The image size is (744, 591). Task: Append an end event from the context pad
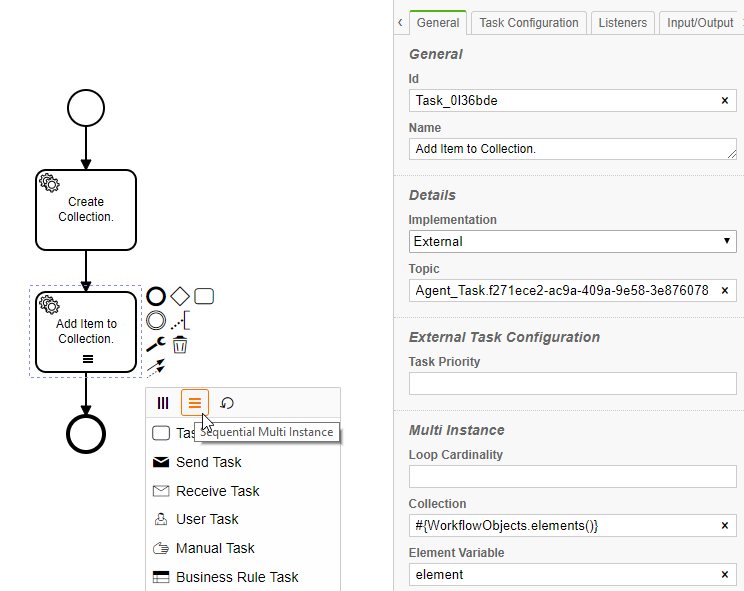(156, 296)
